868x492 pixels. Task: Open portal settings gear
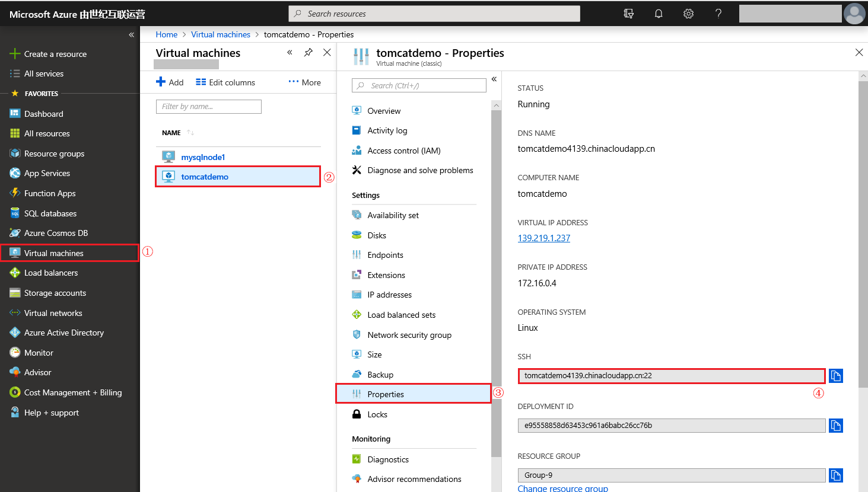pyautogui.click(x=688, y=14)
